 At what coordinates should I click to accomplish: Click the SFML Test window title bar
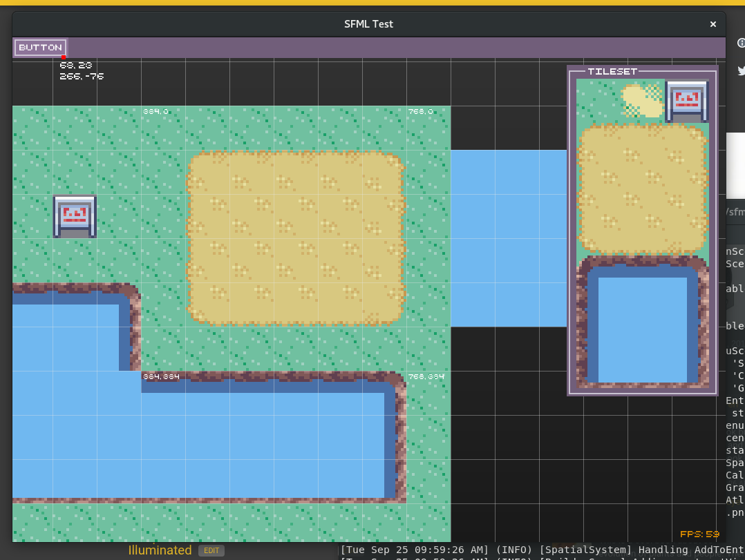click(x=368, y=23)
